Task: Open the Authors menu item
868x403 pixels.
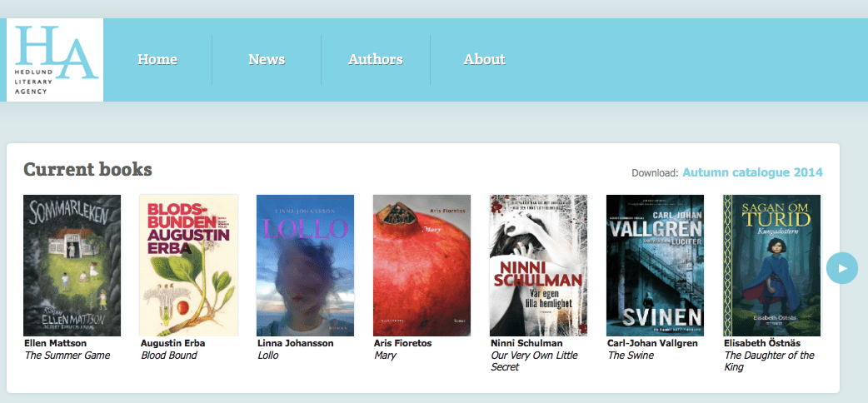Action: point(376,59)
